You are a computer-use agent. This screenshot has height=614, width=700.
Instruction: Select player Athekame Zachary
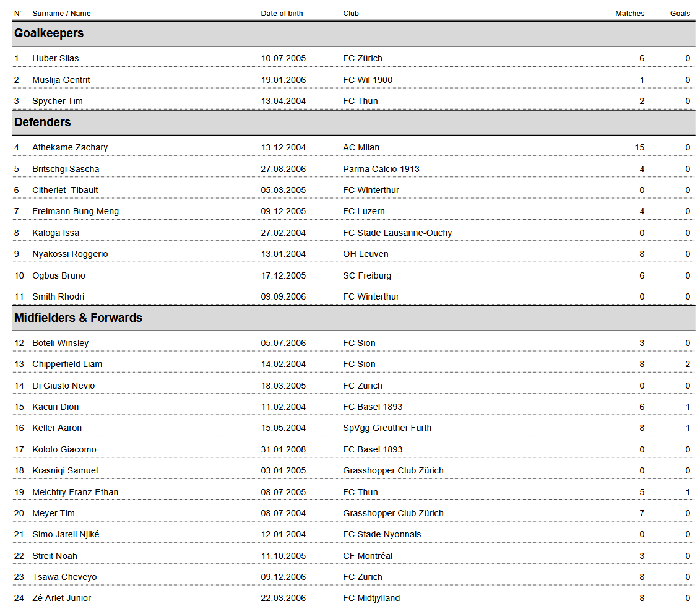[70, 148]
